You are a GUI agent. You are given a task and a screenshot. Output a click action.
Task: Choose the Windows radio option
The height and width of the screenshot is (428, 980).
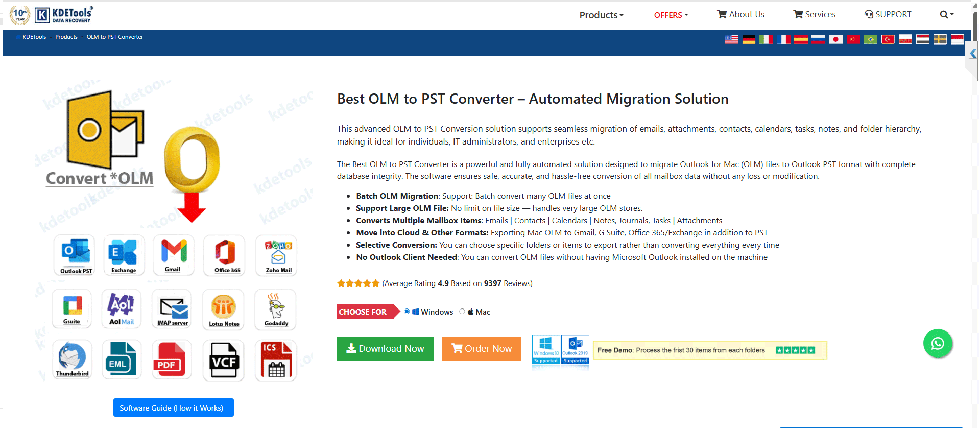[407, 312]
